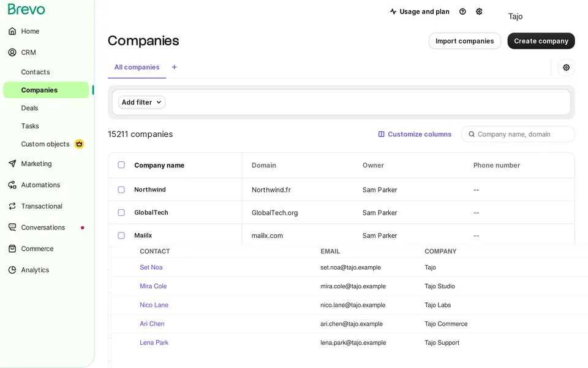The width and height of the screenshot is (588, 368).
Task: Toggle the select-all companies checkbox
Action: pos(121,165)
